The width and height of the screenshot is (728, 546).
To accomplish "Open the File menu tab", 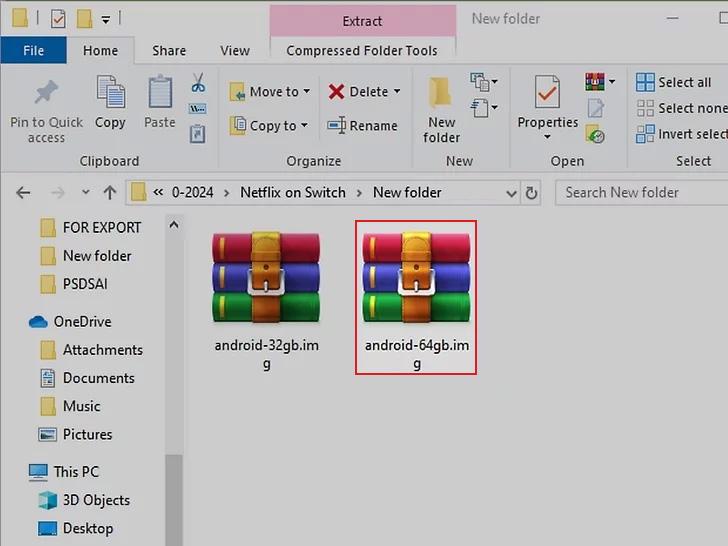I will click(x=33, y=50).
